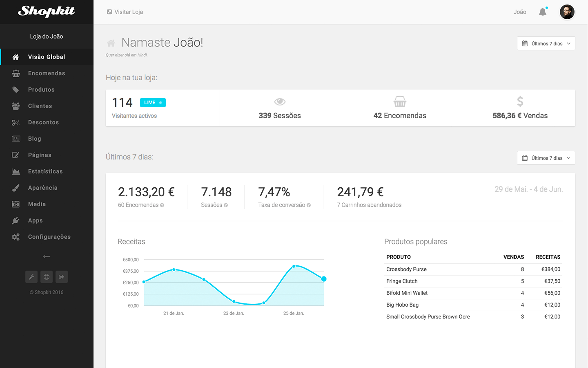
Task: Click the Visão Global home icon
Action: click(16, 57)
